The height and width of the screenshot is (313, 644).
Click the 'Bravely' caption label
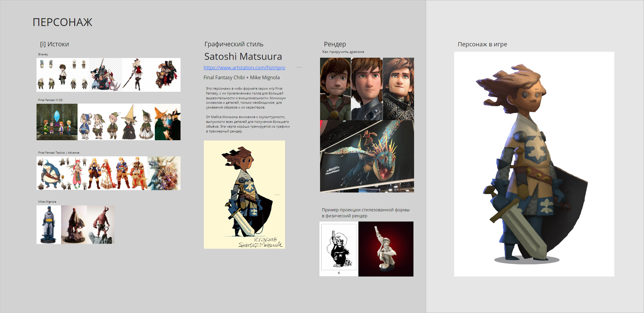43,54
